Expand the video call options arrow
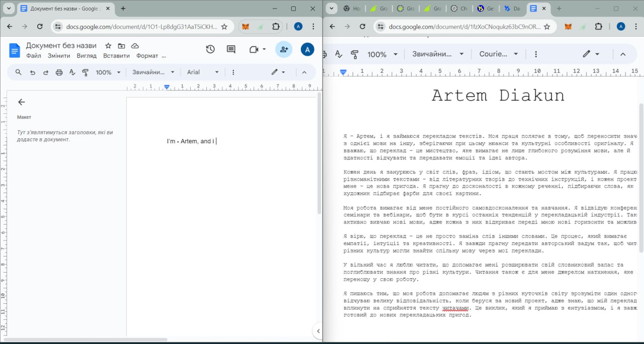 tap(264, 49)
